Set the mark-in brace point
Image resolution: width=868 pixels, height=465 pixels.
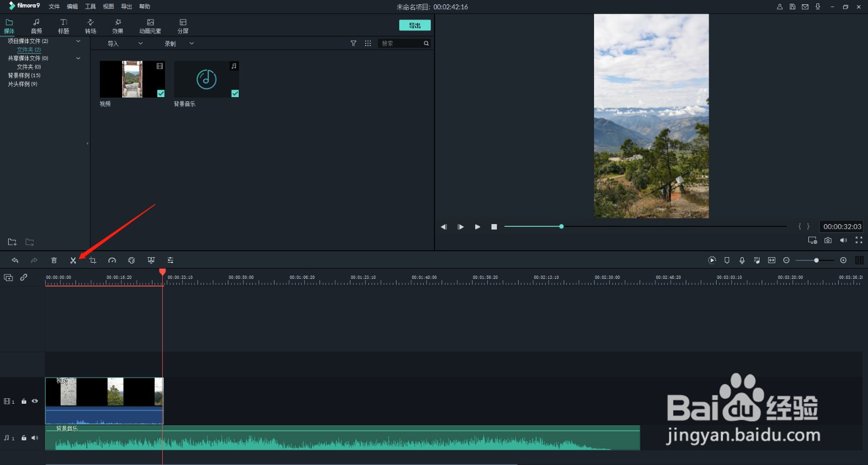(800, 226)
